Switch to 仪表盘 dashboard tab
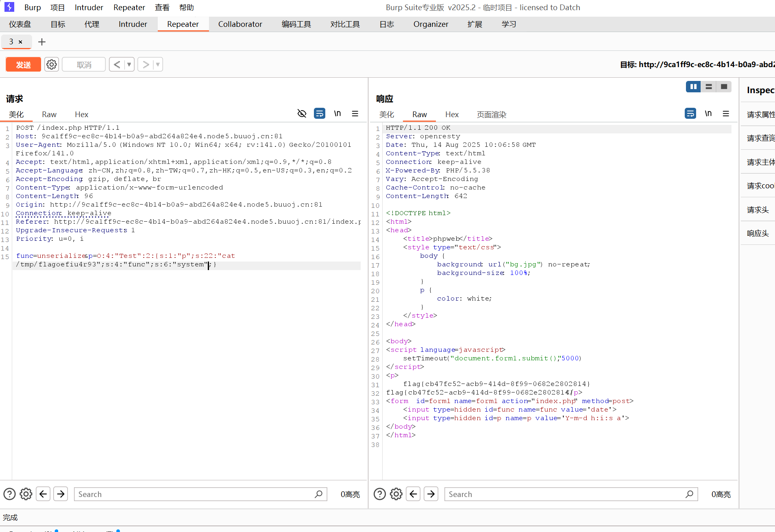Viewport: 775px width, 532px height. pos(20,24)
